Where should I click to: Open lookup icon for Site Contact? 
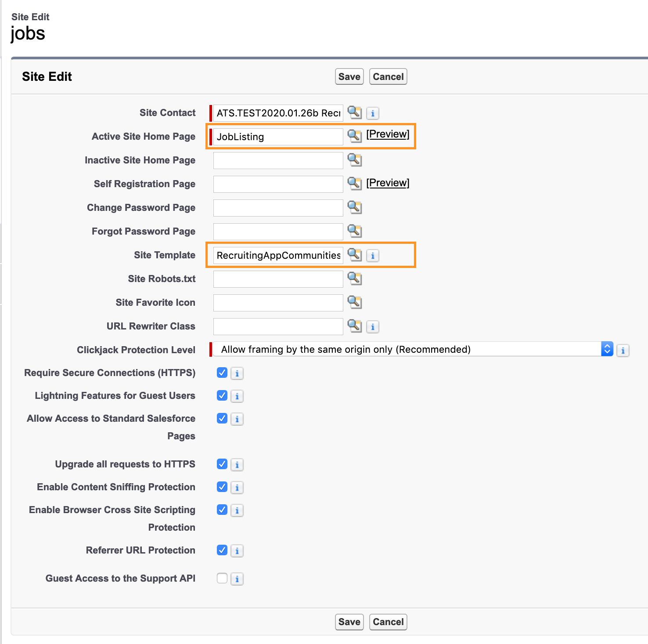[355, 112]
